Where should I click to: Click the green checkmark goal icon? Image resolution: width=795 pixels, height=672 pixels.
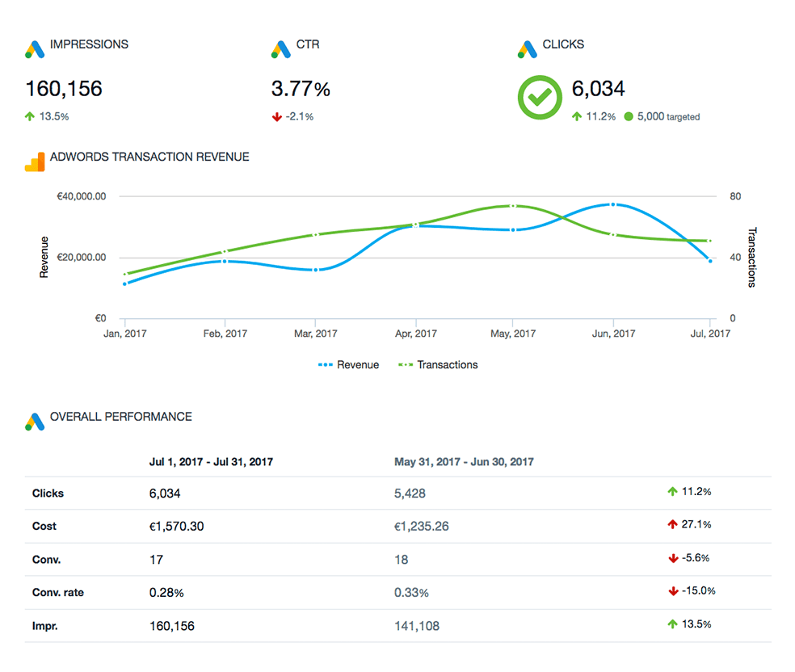point(539,97)
